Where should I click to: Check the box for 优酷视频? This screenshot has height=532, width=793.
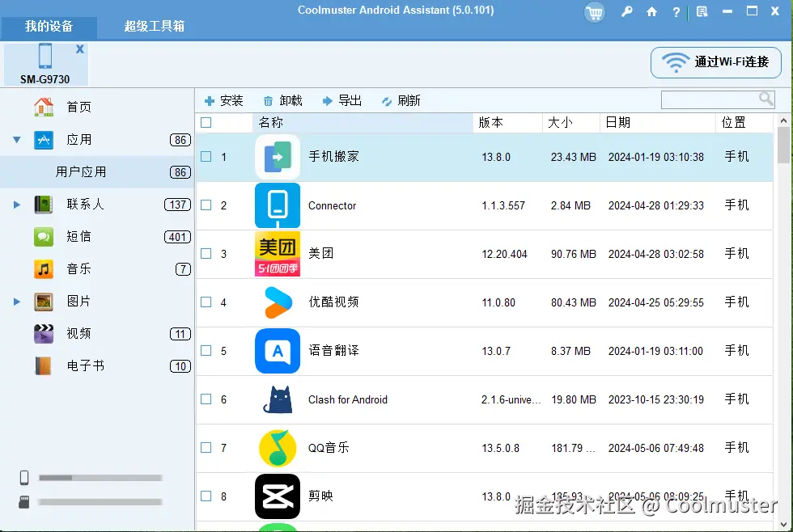(206, 302)
